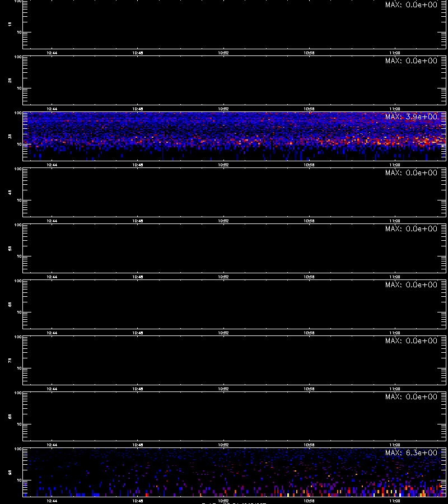Click the 10:48 time tick under panel 7R
Image resolution: width=448 pixels, height=504 pixels.
click(x=138, y=389)
